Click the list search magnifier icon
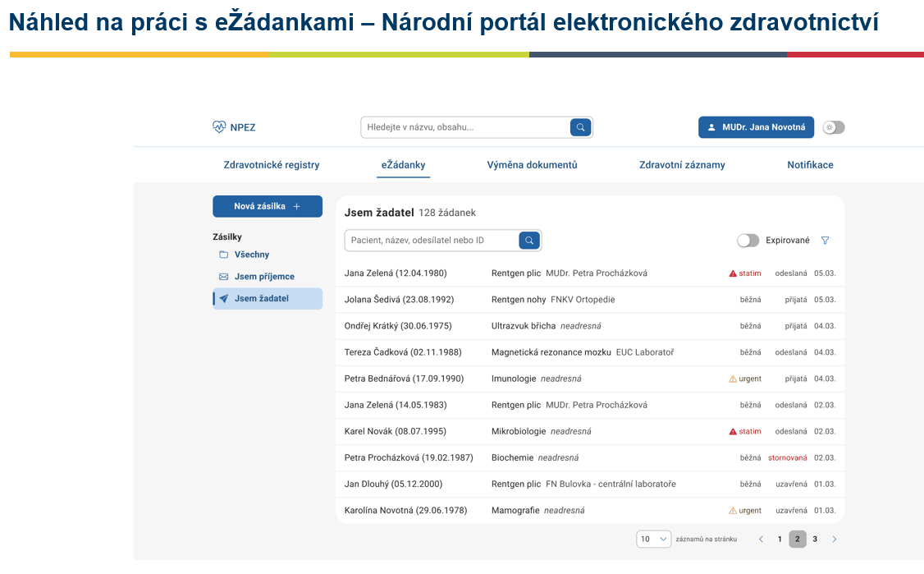Viewport: 924px width, 574px height. 529,241
